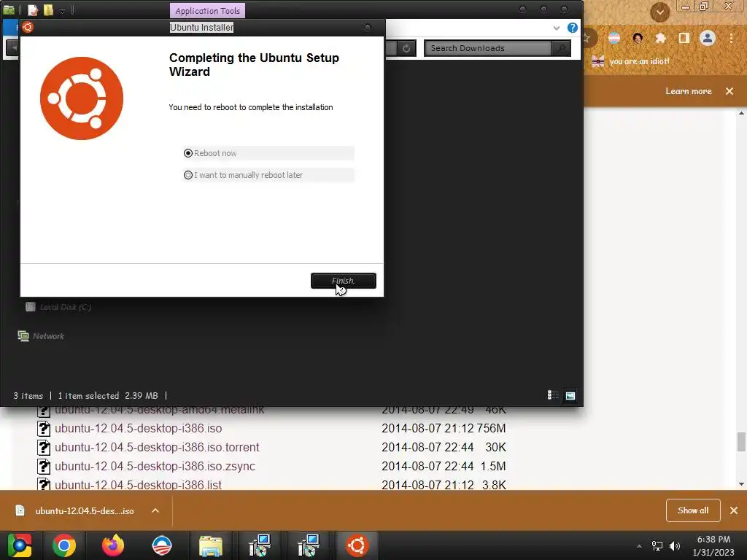Close the Chrome downloads bar

pyautogui.click(x=734, y=510)
